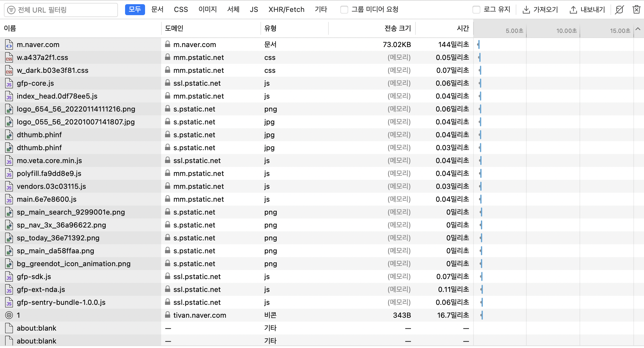Enable the 그룹 미디어 요청 checkbox
The height and width of the screenshot is (348, 644).
(x=344, y=10)
